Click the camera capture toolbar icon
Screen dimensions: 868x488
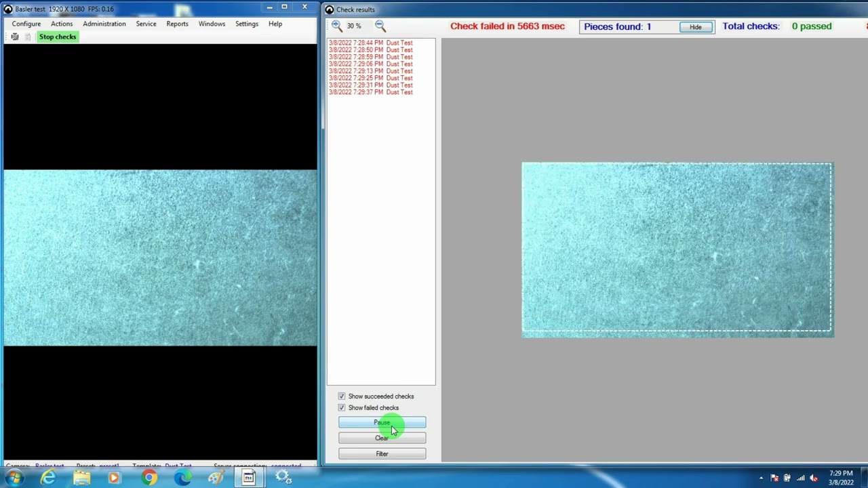pos(15,37)
